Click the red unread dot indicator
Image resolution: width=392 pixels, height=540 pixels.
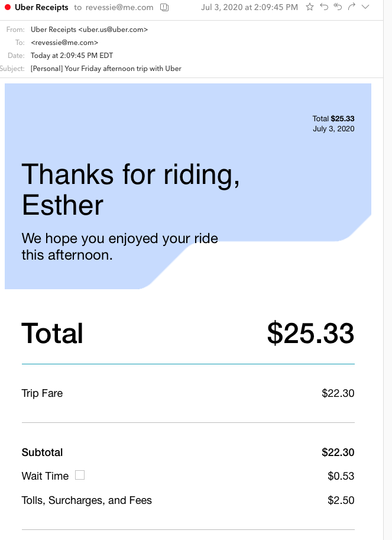tap(8, 8)
